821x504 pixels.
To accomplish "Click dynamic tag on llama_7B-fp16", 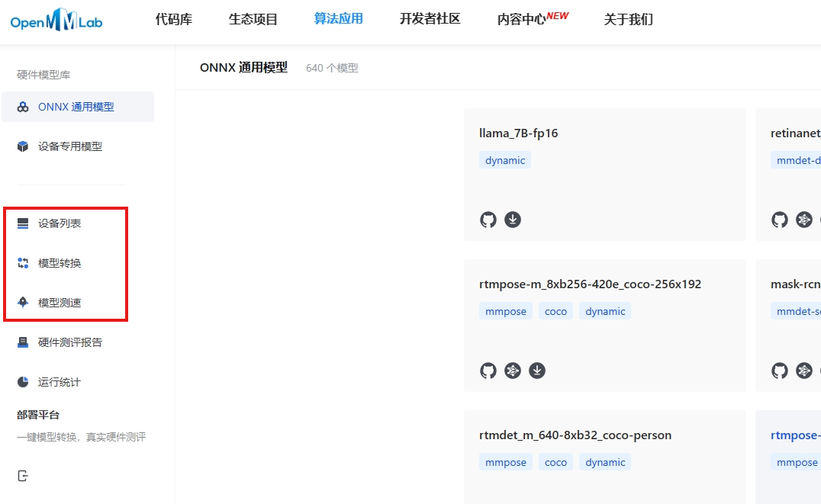I will tap(505, 160).
